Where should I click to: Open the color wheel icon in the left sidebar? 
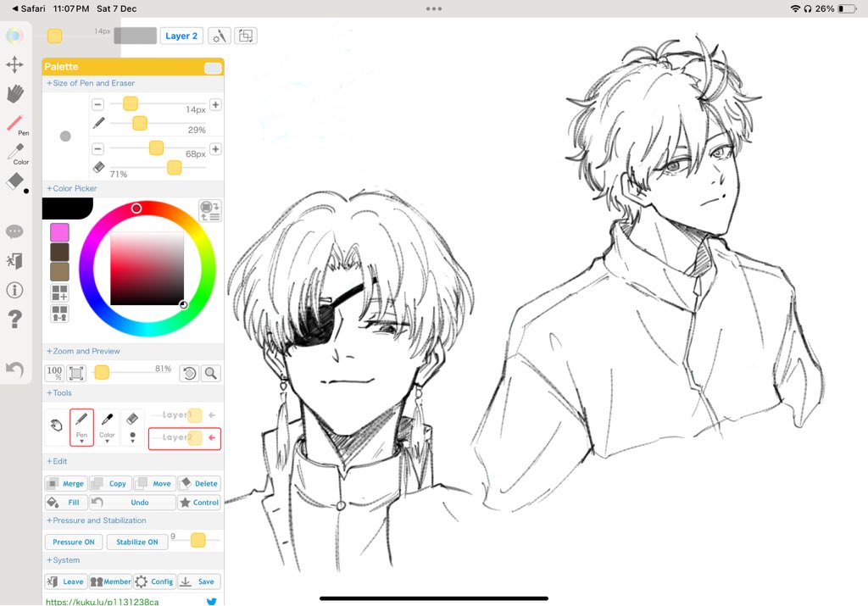[x=14, y=36]
